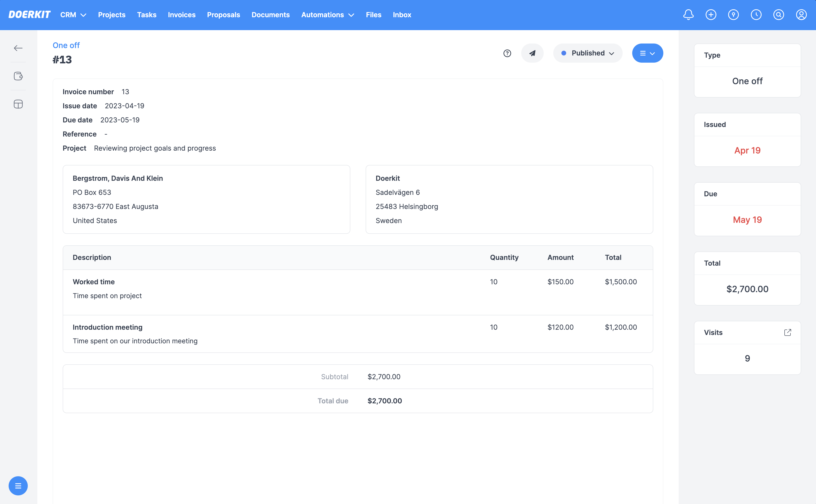Open recent history via the clock icon
The image size is (816, 504).
(x=756, y=15)
